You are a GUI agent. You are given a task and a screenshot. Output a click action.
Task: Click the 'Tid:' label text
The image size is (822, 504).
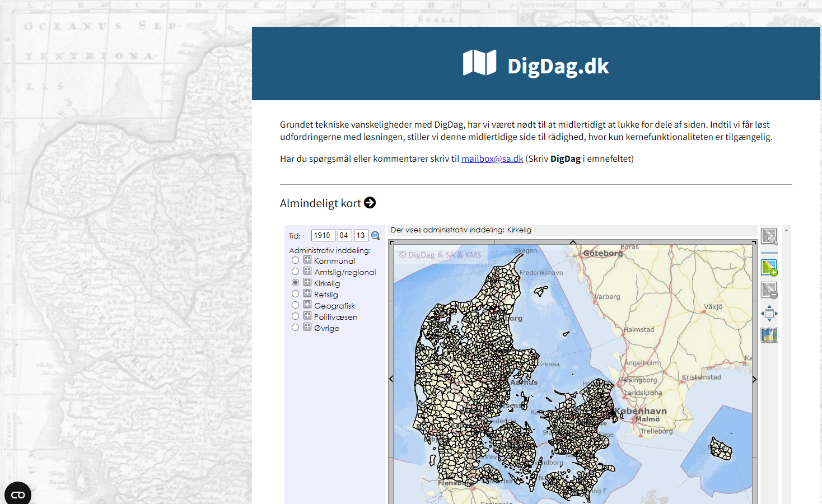pos(295,236)
